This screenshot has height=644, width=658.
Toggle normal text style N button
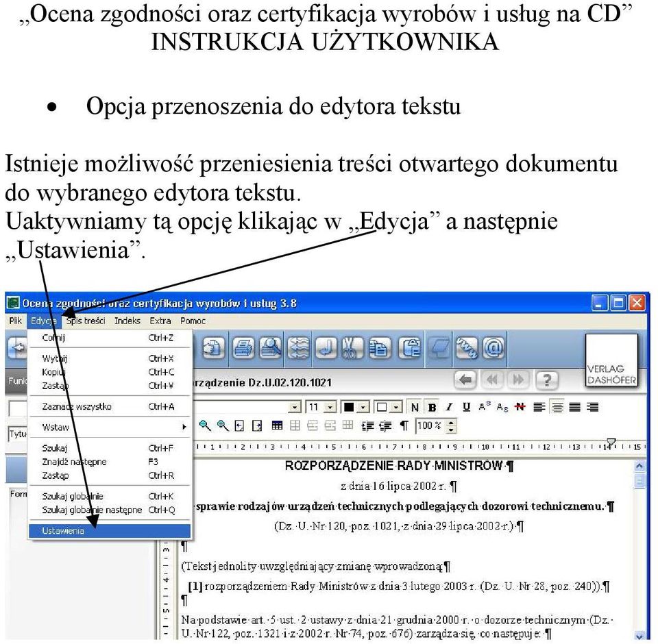[415, 407]
